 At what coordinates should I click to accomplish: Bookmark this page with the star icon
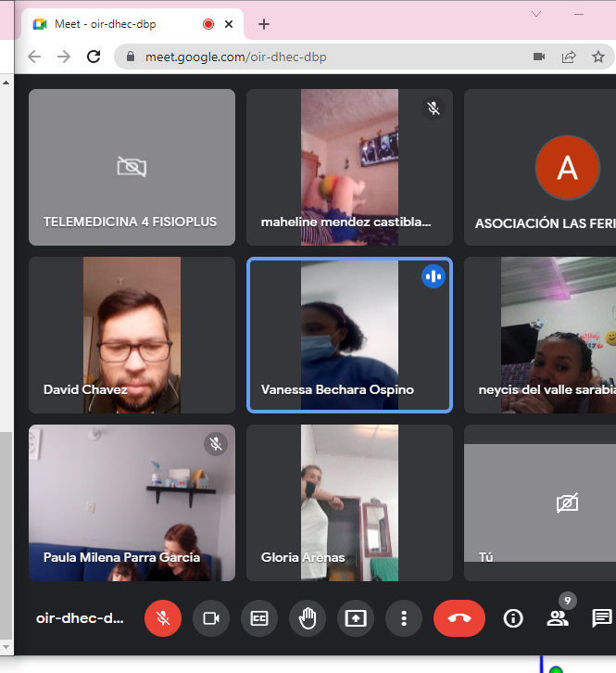pos(598,57)
